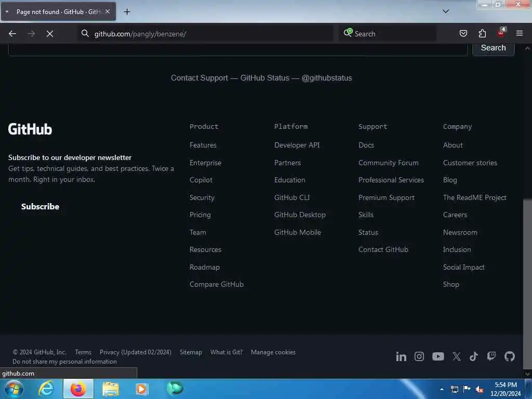Open GitHub's Instagram icon in footer
Viewport: 532px width, 399px height.
419,356
